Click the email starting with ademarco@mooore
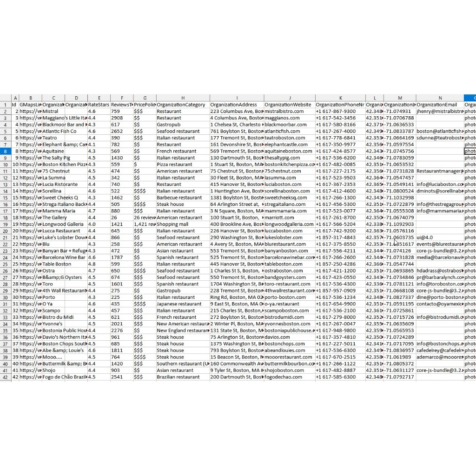 (x=440, y=357)
